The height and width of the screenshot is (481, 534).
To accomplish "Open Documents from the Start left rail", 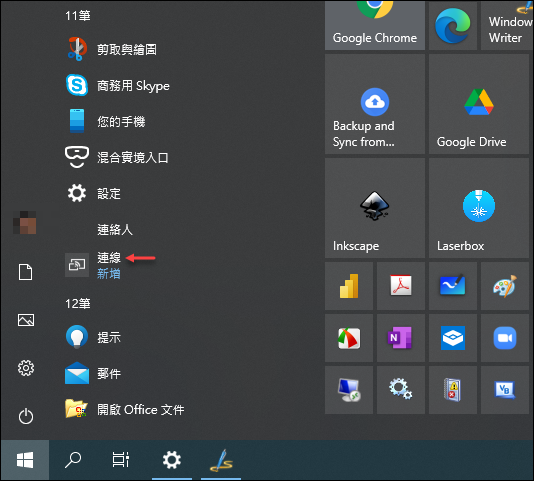I will (x=26, y=272).
